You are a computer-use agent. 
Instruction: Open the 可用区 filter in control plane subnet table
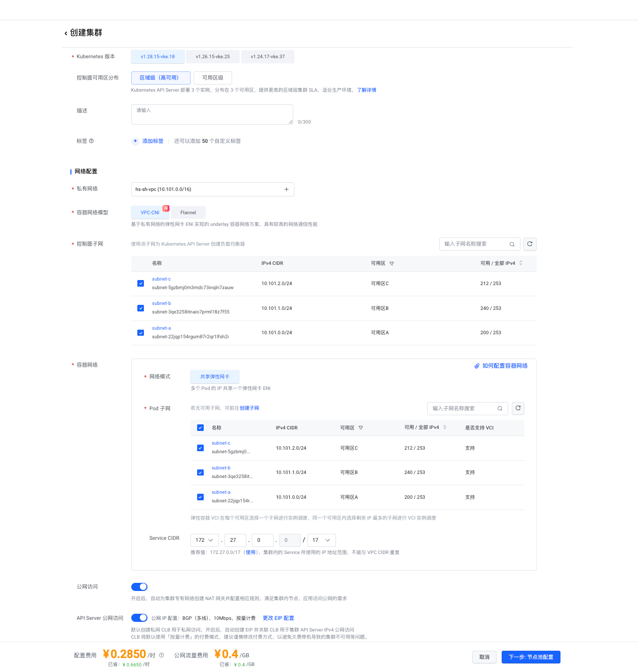click(392, 263)
